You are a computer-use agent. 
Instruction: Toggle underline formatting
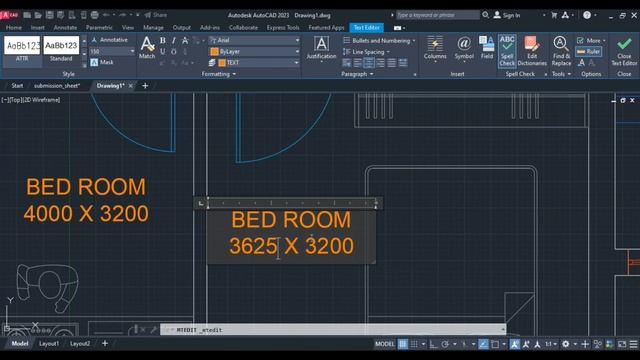[x=163, y=51]
